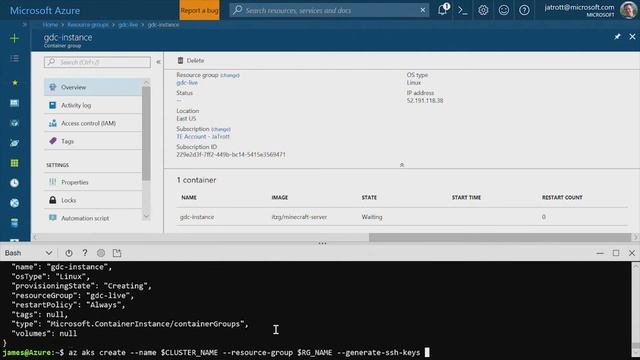This screenshot has width=640, height=360.
Task: Open Access control (IAM) menu item
Action: [93, 123]
